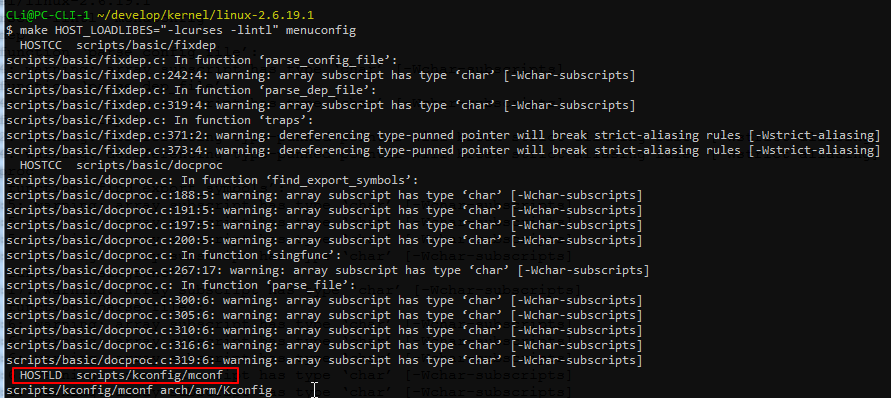Click the docproc.c:319:6 warning line

324,360
